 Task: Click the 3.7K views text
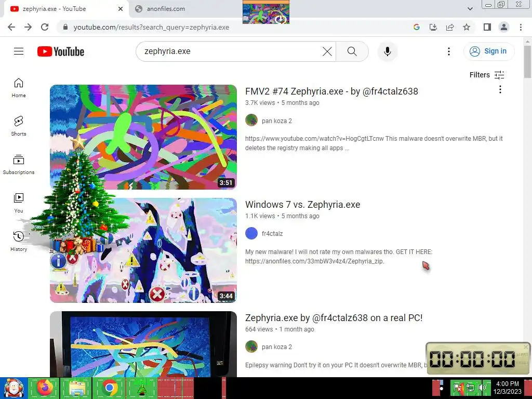pyautogui.click(x=260, y=103)
